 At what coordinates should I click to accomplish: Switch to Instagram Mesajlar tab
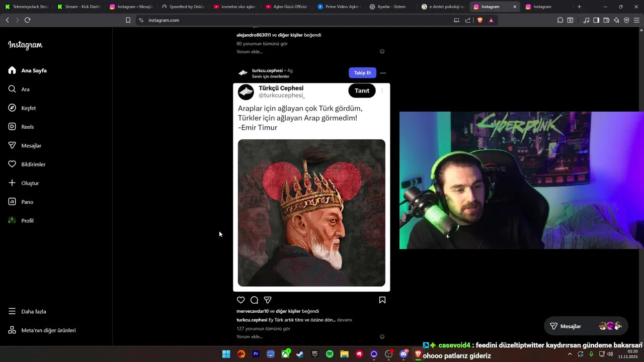[x=130, y=7]
